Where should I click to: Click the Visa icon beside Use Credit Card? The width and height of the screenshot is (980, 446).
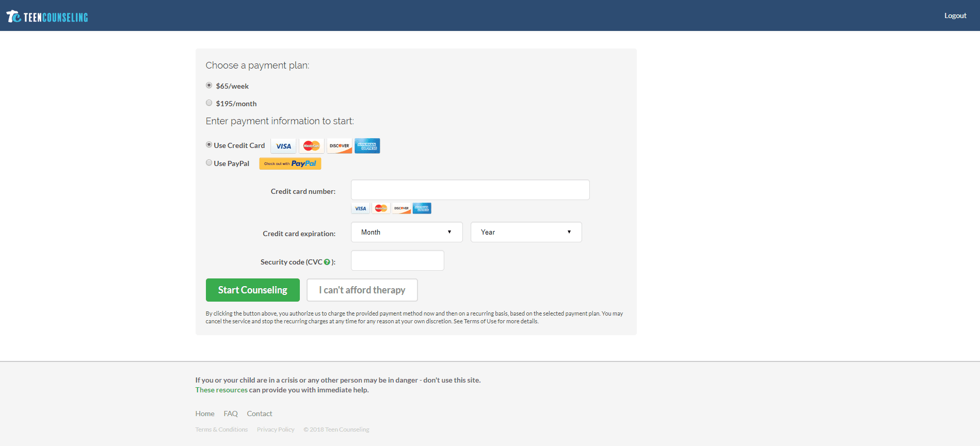coord(283,146)
